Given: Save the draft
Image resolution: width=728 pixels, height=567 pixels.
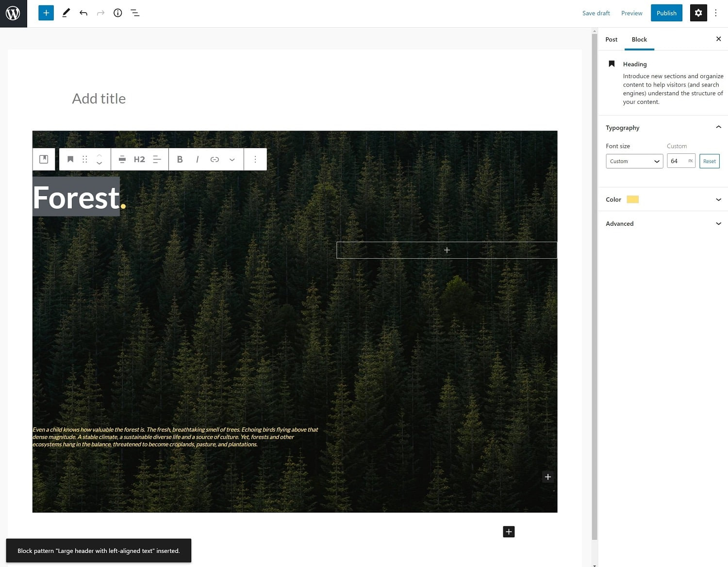Looking at the screenshot, I should pos(596,13).
